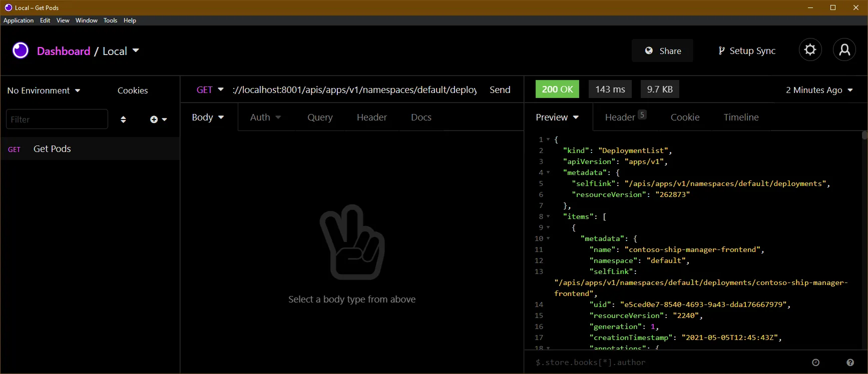868x374 pixels.
Task: Open response filter history clock icon
Action: coord(815,362)
